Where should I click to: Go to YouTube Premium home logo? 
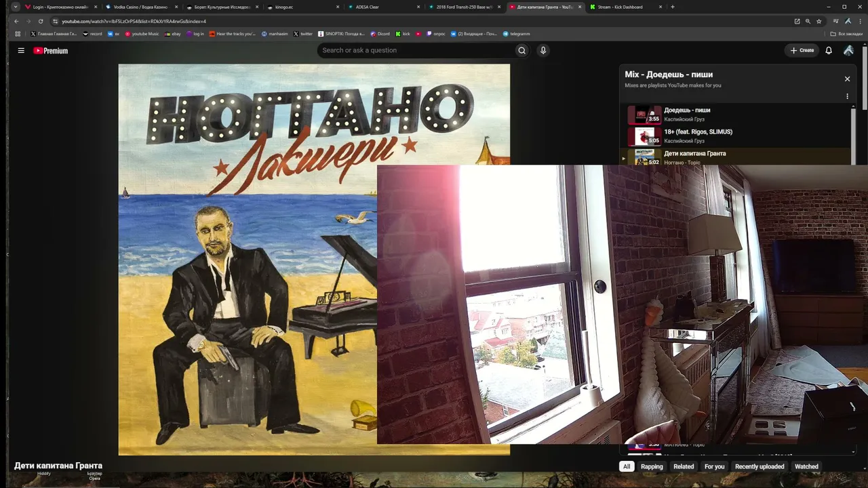(x=50, y=50)
